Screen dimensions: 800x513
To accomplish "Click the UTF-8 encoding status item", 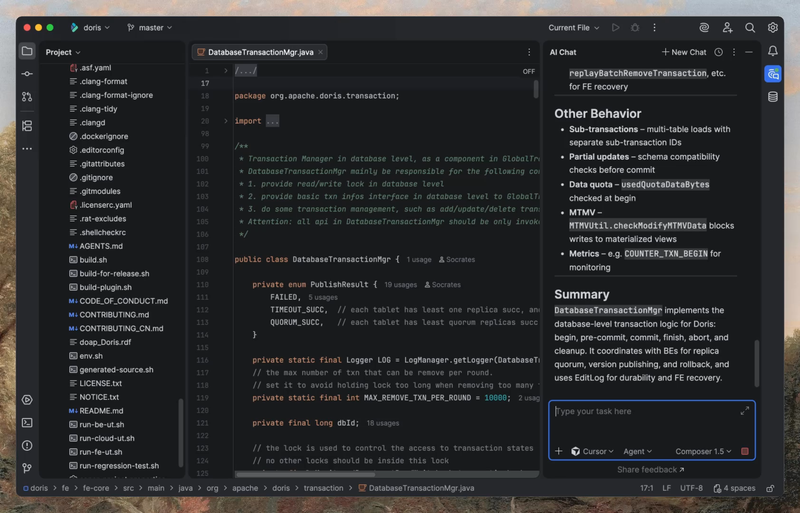I will point(691,488).
